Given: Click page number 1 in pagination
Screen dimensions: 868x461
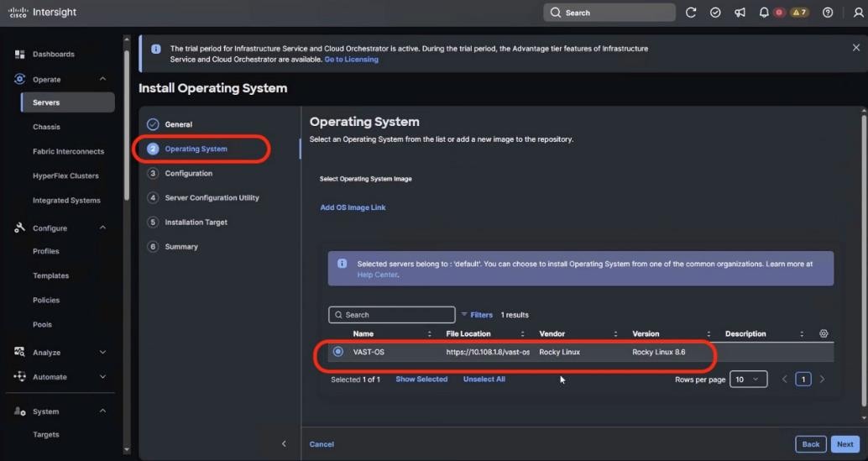Looking at the screenshot, I should tap(803, 379).
